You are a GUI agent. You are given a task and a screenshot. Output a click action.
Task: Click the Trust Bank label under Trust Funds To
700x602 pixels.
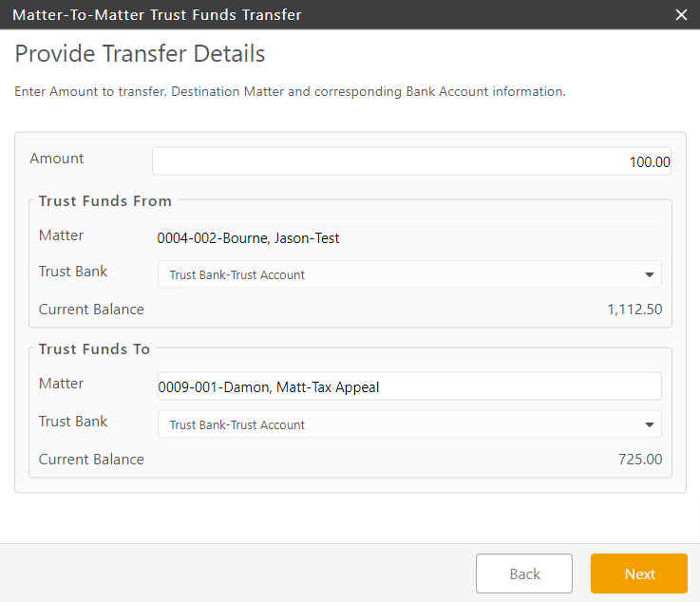pyautogui.click(x=73, y=422)
